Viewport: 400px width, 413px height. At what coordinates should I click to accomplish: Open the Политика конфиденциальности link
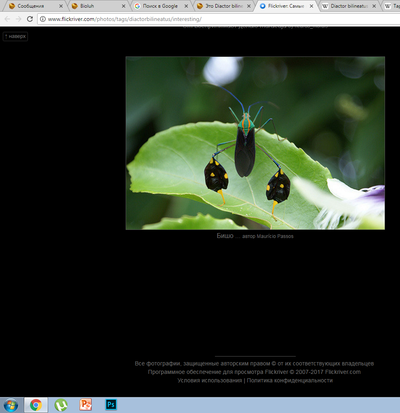click(x=290, y=380)
